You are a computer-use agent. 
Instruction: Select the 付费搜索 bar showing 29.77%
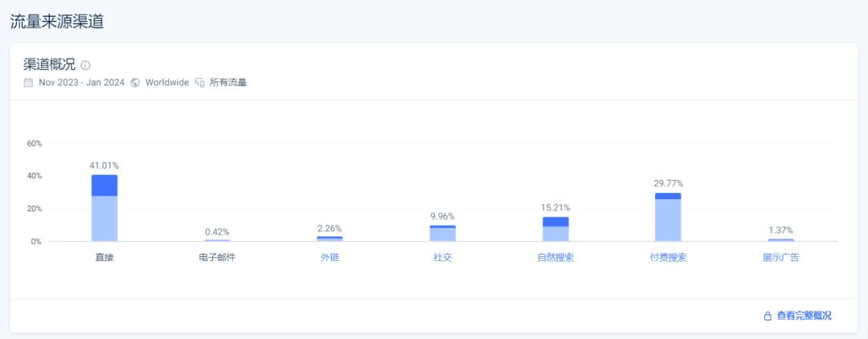[x=668, y=217]
